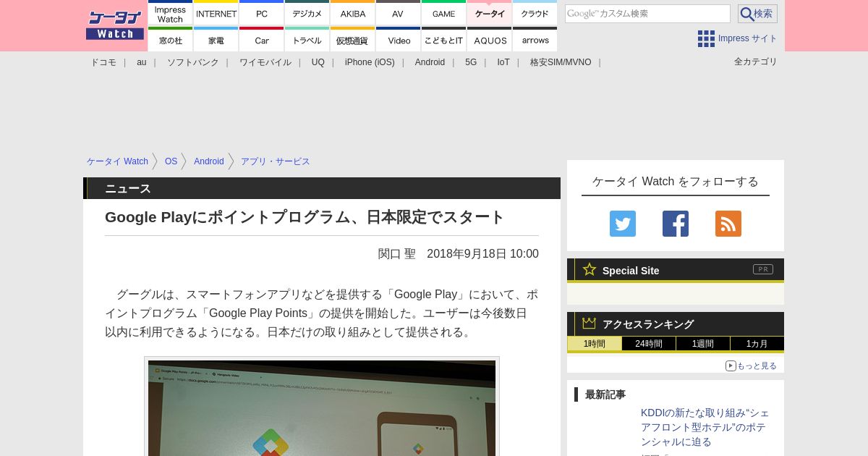Open the Car Watch nav item

click(262, 39)
